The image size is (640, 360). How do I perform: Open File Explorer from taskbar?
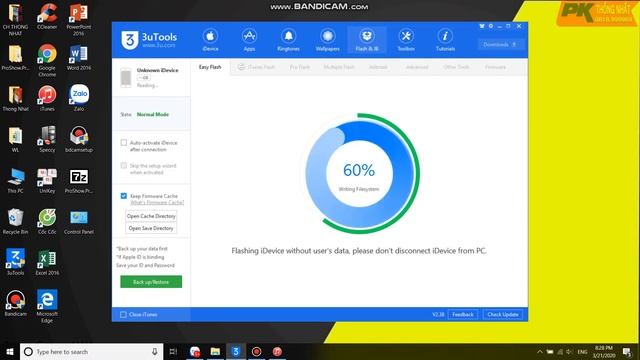[x=215, y=351]
